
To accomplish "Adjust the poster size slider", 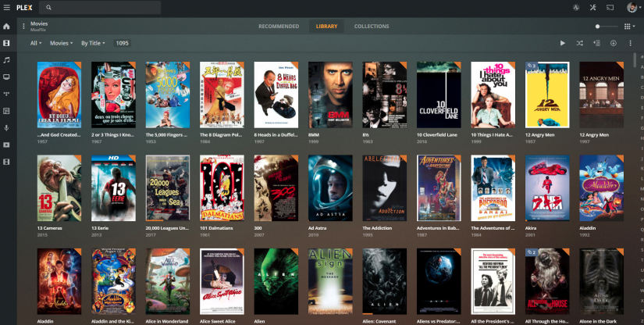I will 607,27.
